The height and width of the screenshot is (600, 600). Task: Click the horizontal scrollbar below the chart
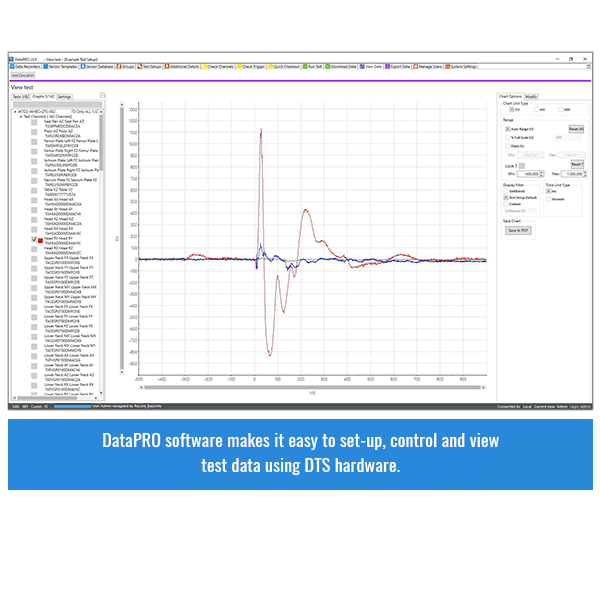point(312,387)
